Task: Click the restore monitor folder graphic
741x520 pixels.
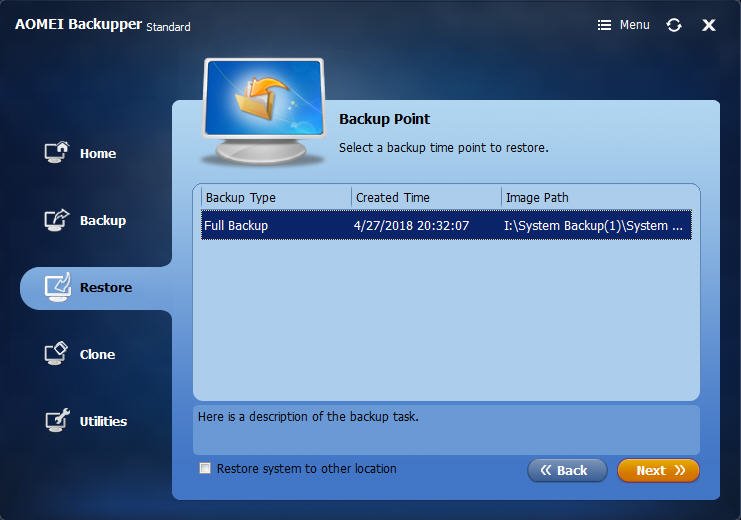Action: (x=264, y=111)
